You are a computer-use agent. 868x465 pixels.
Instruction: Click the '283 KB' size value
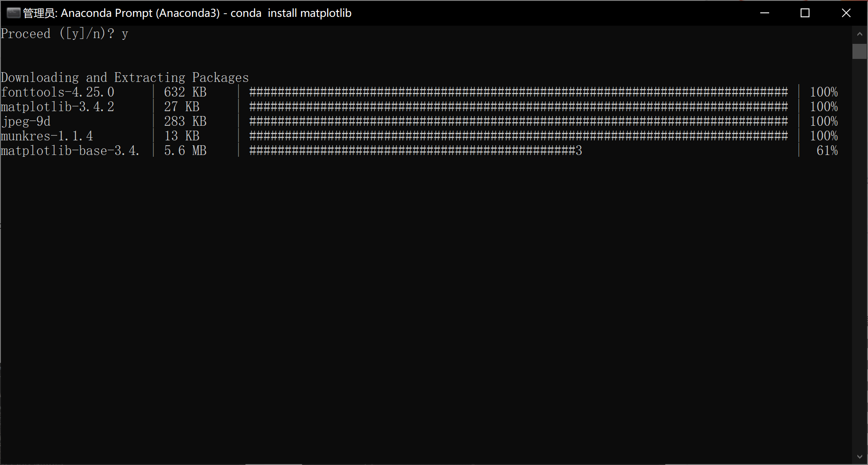coord(185,121)
